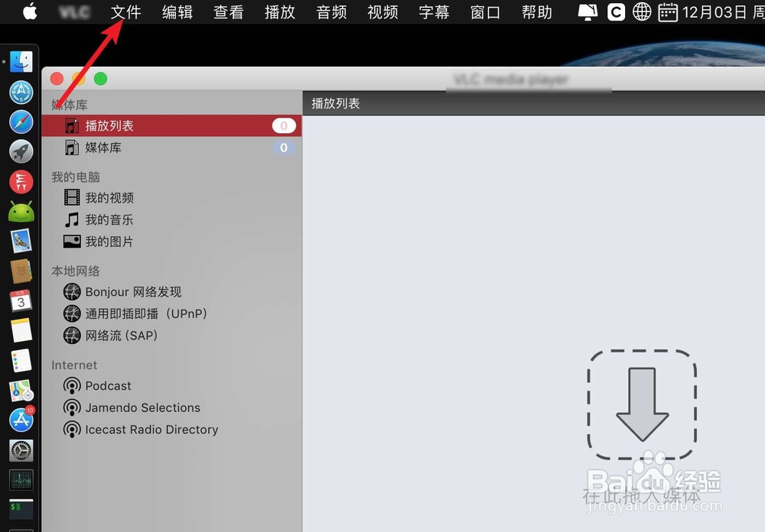
Task: Open the Podcast source
Action: pos(106,386)
